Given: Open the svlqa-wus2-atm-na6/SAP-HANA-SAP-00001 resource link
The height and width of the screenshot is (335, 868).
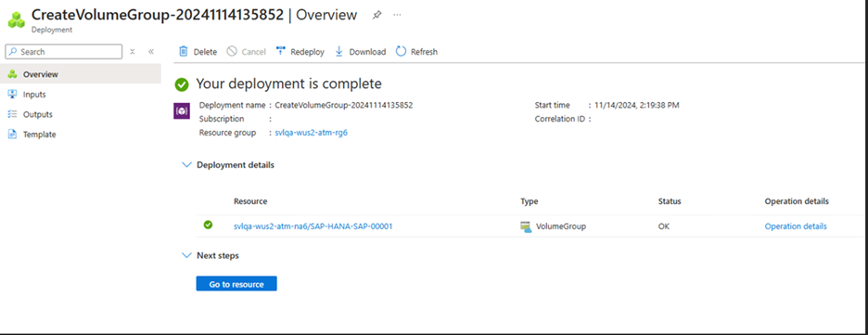Looking at the screenshot, I should click(x=313, y=225).
